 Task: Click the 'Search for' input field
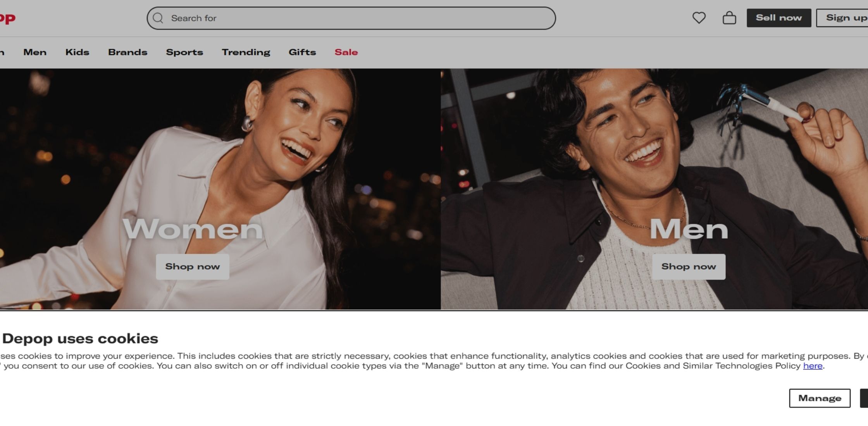coord(310,18)
